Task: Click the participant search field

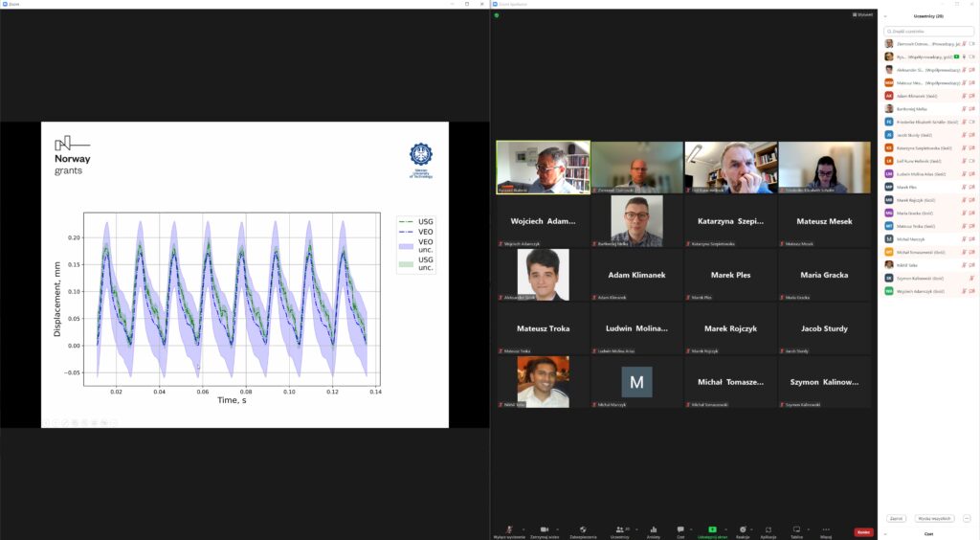Action: [928, 32]
